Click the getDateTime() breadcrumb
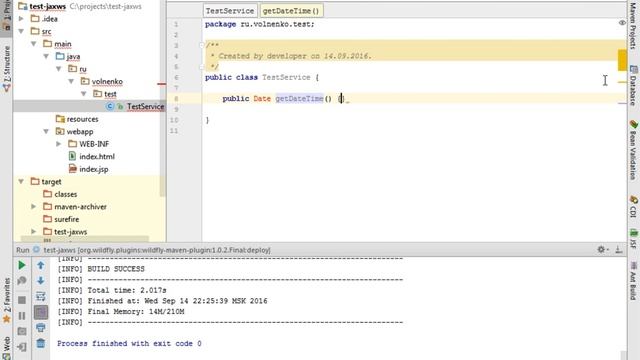640x360 pixels. (291, 11)
